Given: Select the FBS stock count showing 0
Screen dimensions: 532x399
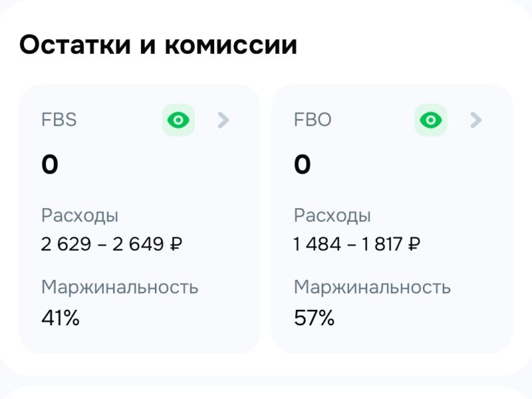Looking at the screenshot, I should coord(49,162).
